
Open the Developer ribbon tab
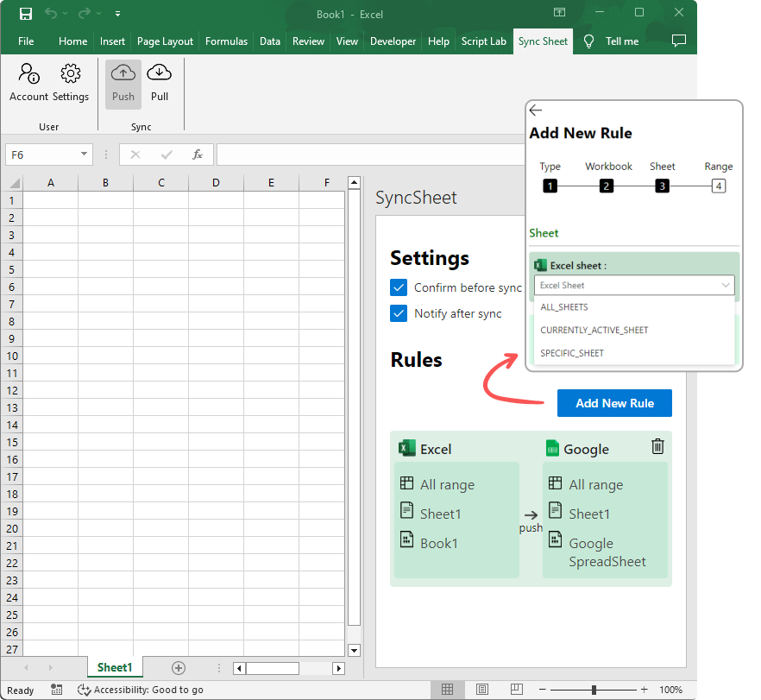pyautogui.click(x=393, y=41)
